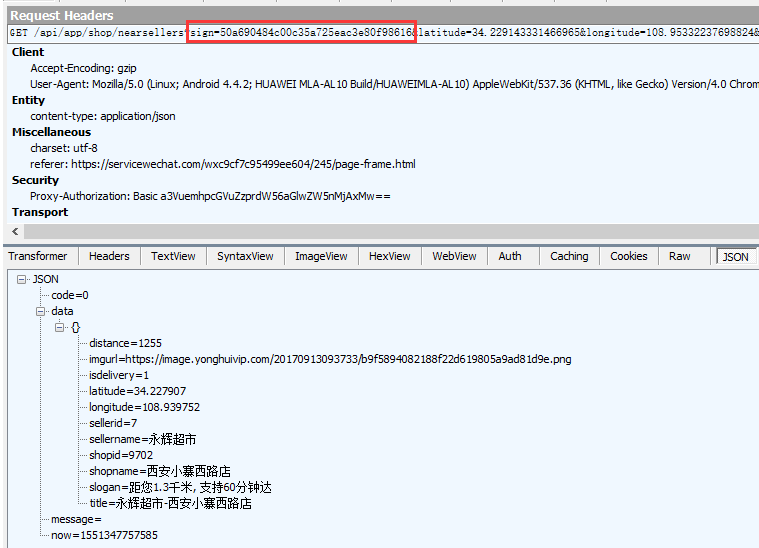Screen dimensions: 759x548
Task: Select the Entity header group
Action: 29,100
